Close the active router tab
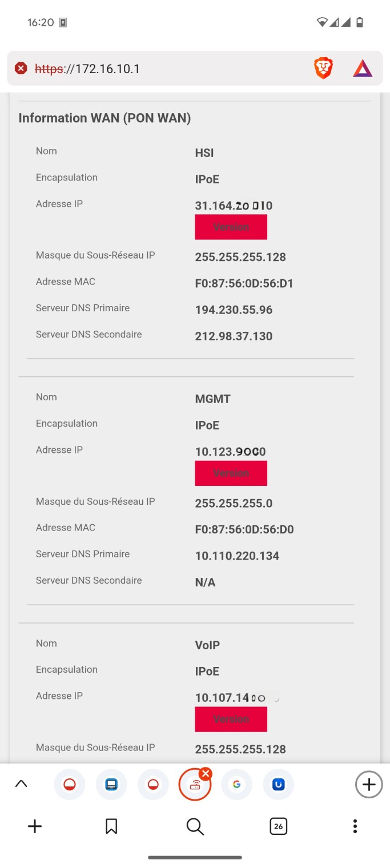This screenshot has width=390, height=868. [206, 774]
